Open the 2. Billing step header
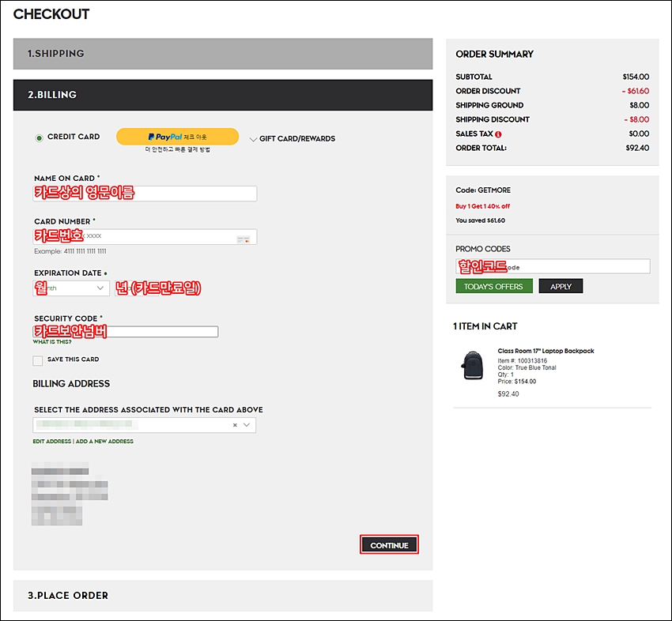Image resolution: width=672 pixels, height=621 pixels. [x=223, y=95]
